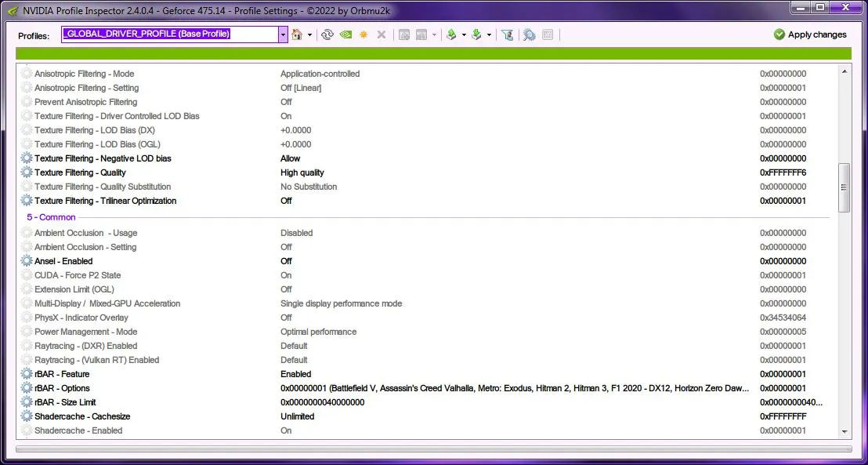868x465 pixels.
Task: Click the NVIDIA Profile Inspector title bar icon
Action: point(13,10)
